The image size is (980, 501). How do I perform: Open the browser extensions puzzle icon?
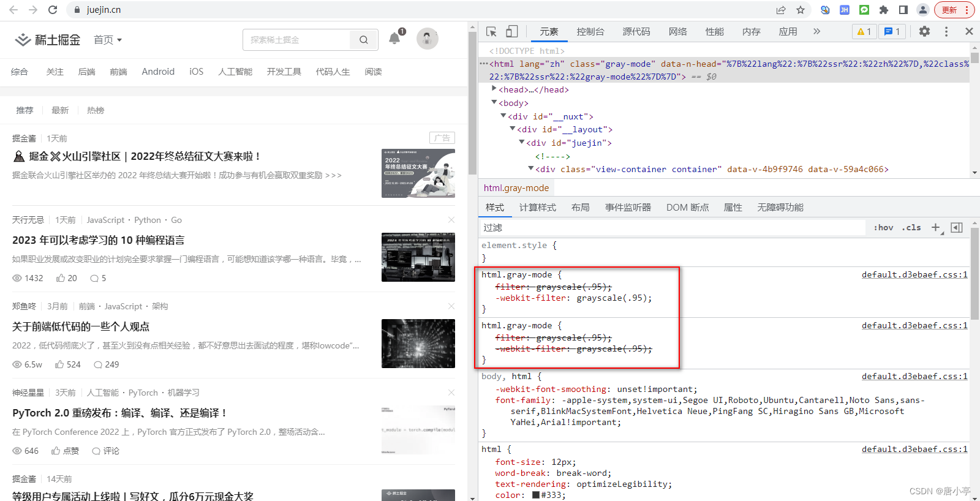(x=883, y=10)
